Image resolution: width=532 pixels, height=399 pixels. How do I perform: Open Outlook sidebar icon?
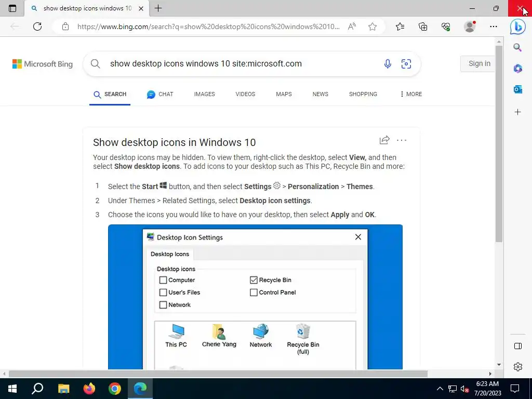(518, 89)
